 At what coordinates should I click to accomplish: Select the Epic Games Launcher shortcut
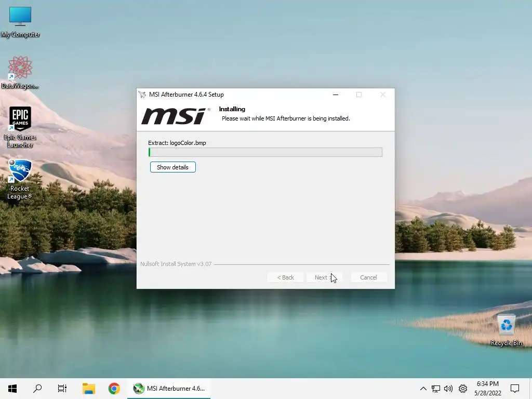point(20,127)
